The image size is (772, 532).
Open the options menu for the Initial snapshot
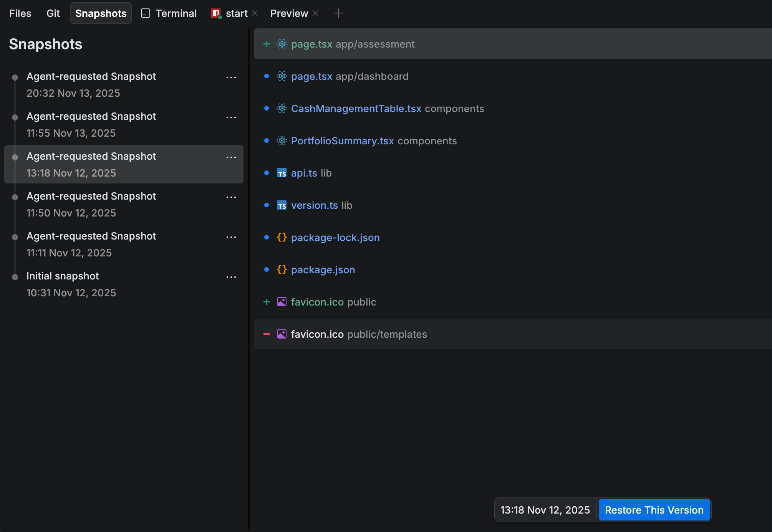(x=231, y=277)
